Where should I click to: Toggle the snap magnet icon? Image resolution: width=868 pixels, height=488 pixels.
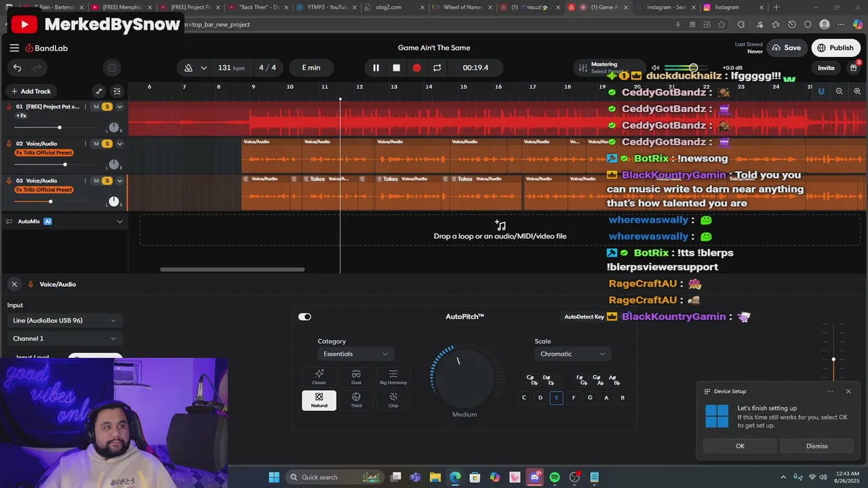821,91
